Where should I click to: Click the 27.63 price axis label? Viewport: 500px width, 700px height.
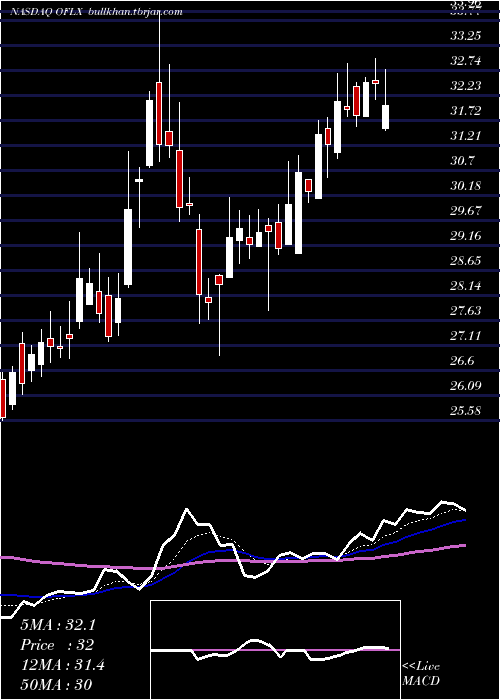pyautogui.click(x=465, y=311)
